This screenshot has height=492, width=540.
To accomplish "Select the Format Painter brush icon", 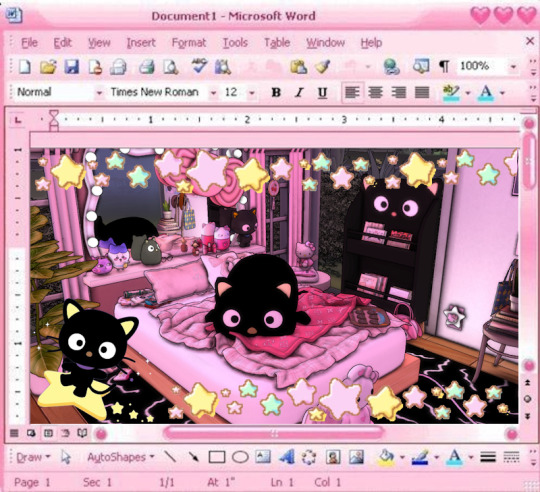I will [x=322, y=66].
